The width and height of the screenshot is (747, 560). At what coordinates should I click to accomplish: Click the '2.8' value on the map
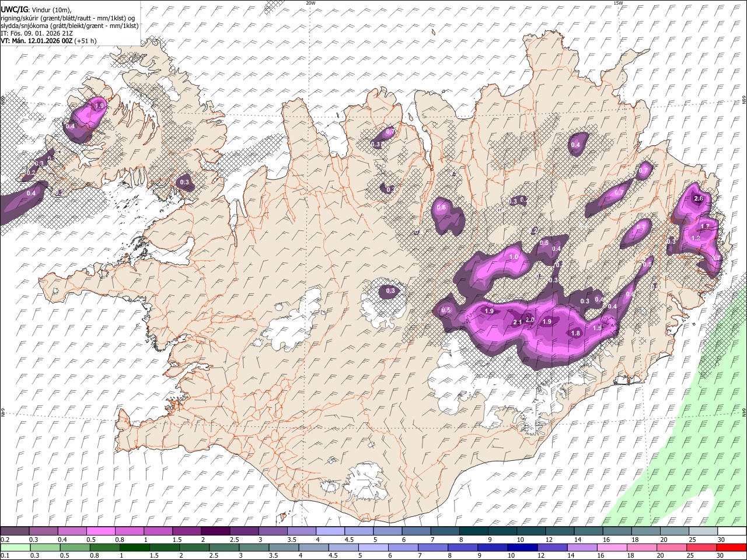coord(699,199)
